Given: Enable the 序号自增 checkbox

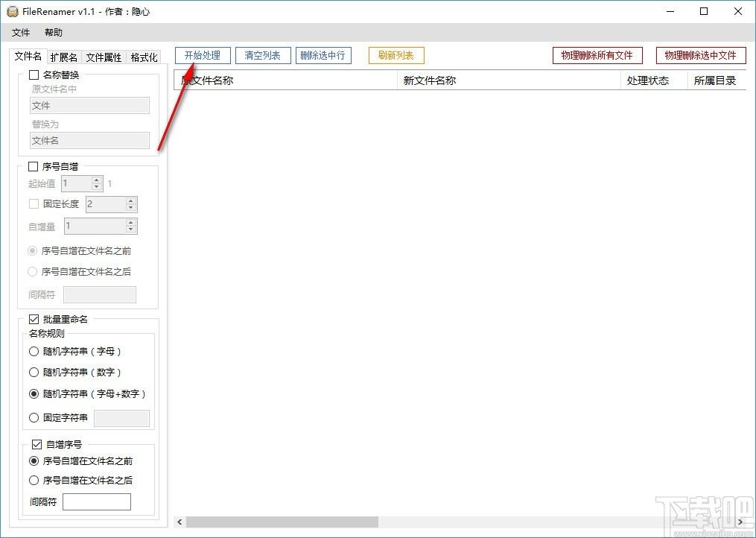Looking at the screenshot, I should click(34, 166).
